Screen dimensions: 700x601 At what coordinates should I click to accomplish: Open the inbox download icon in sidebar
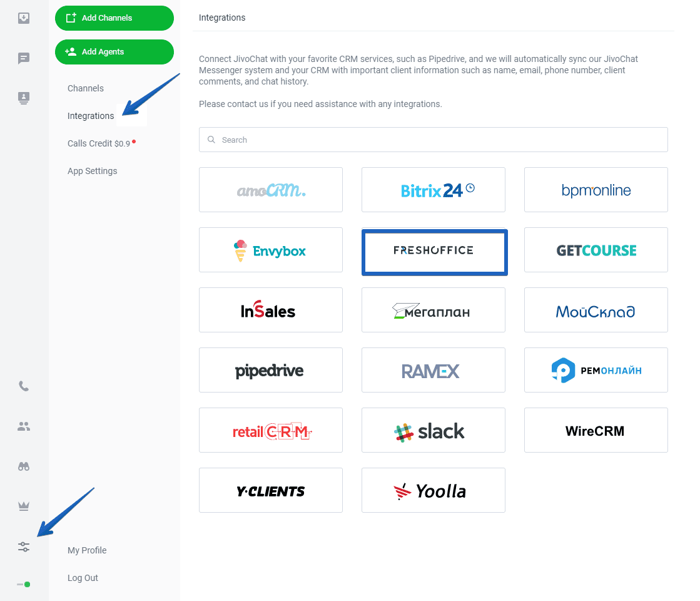[24, 18]
